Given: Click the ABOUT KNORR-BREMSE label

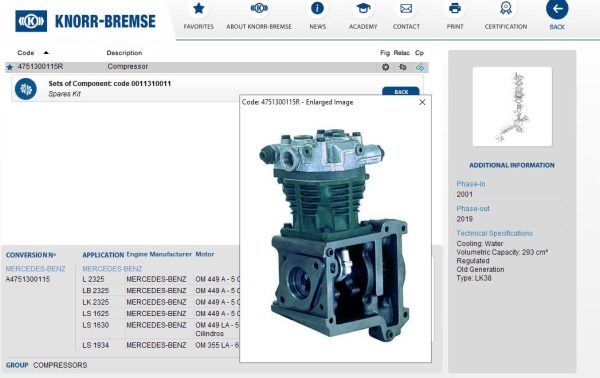Looking at the screenshot, I should 259,27.
